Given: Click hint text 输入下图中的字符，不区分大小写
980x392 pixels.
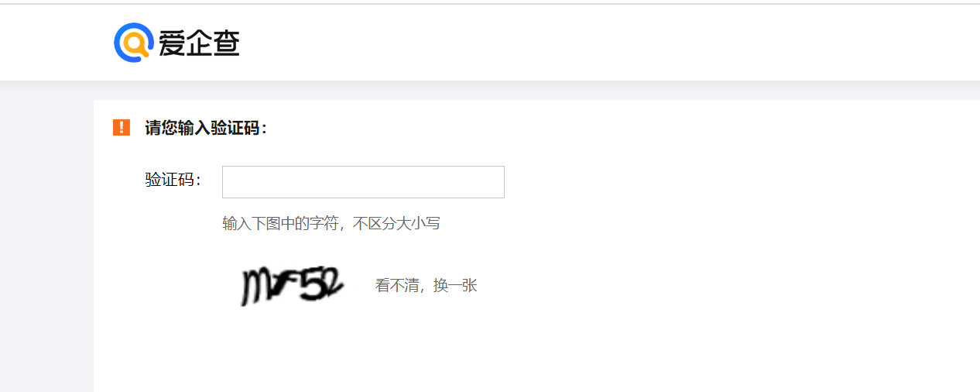Looking at the screenshot, I should coord(331,224).
